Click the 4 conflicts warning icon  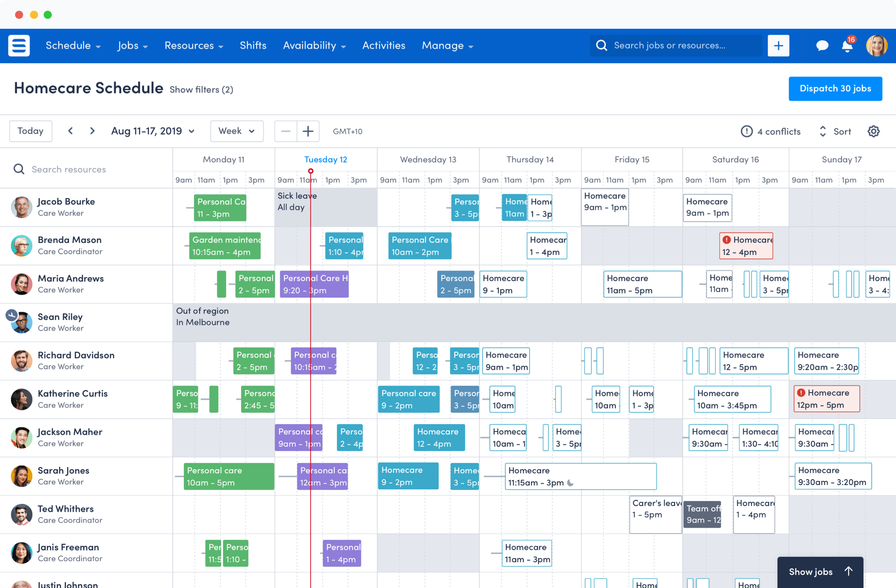click(x=747, y=131)
